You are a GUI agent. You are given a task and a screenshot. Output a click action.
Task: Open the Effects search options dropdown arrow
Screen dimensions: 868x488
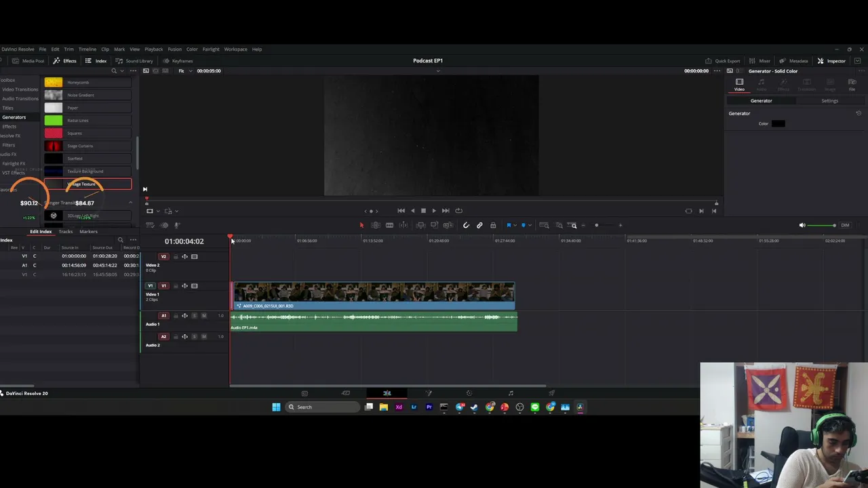coord(121,71)
